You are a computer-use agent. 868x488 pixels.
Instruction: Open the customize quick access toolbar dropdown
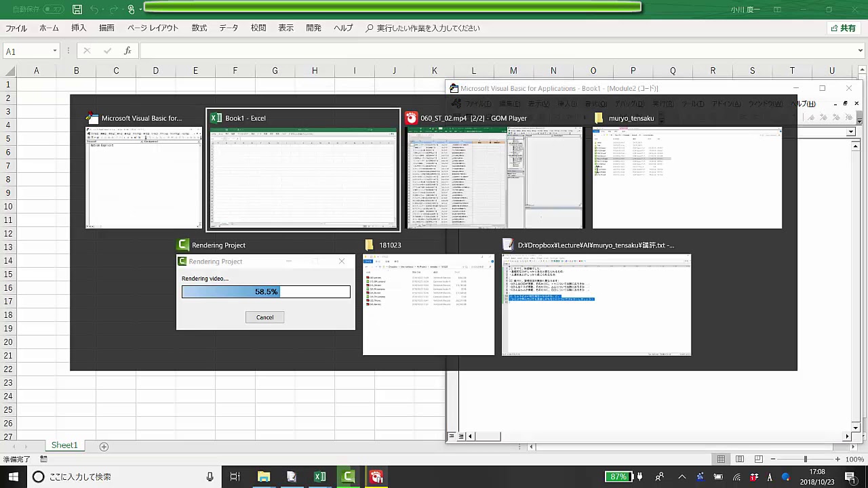click(x=140, y=9)
